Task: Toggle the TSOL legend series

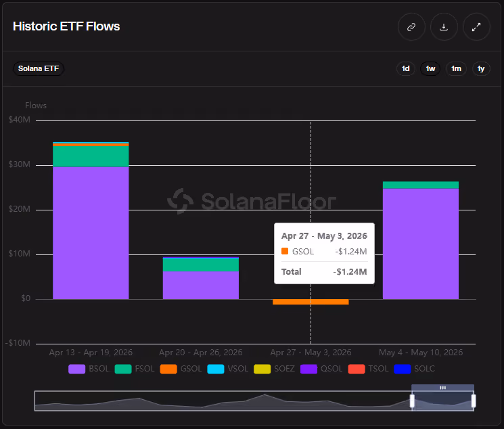Action: coord(368,369)
